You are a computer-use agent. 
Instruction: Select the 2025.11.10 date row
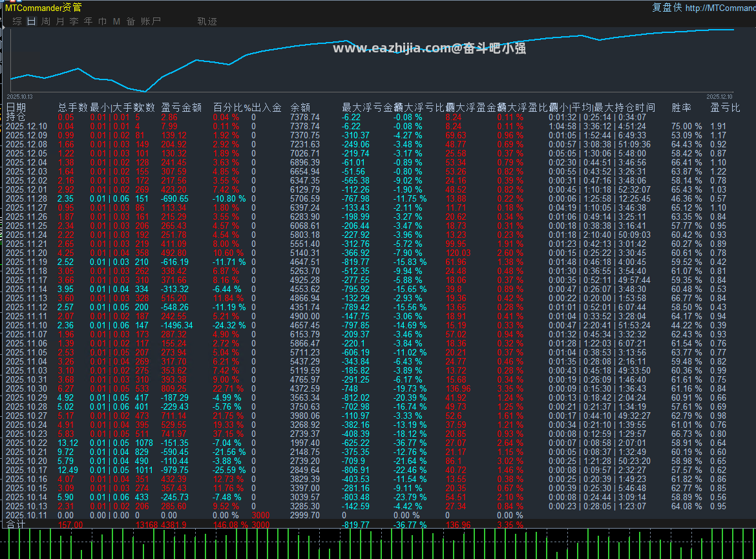[26, 326]
